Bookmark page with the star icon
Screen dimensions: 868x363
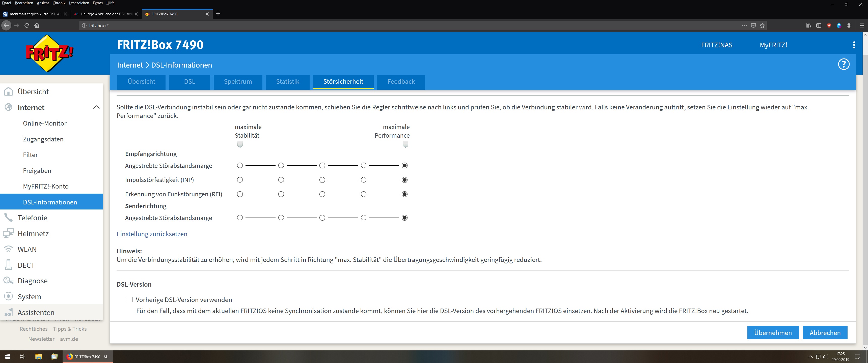pyautogui.click(x=762, y=26)
